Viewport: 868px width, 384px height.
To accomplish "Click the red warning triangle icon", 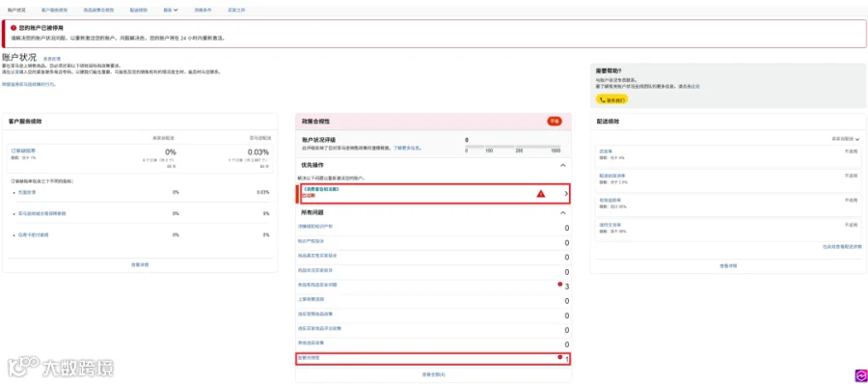I will [541, 194].
